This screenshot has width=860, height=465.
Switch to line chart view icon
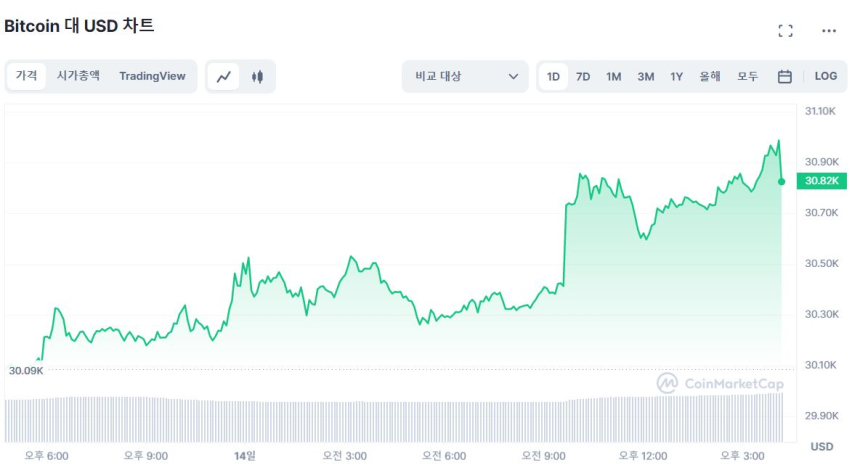coord(224,76)
